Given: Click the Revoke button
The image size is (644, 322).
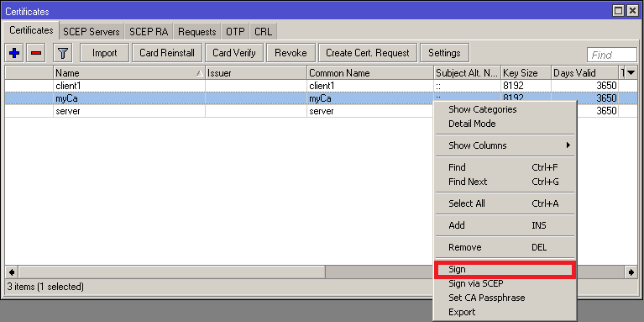Looking at the screenshot, I should [291, 53].
